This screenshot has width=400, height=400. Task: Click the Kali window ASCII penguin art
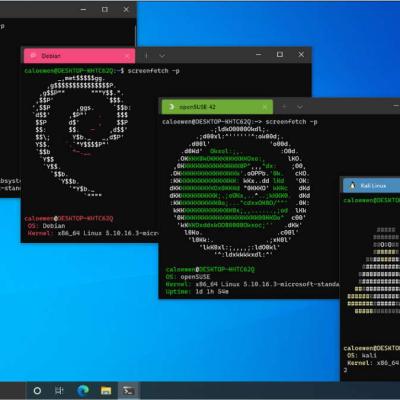coord(373,270)
